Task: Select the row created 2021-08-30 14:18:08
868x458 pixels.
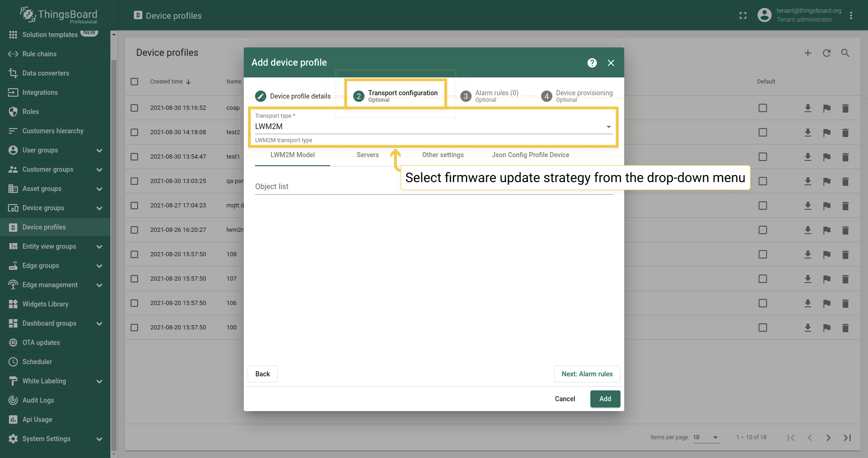Action: 134,132
